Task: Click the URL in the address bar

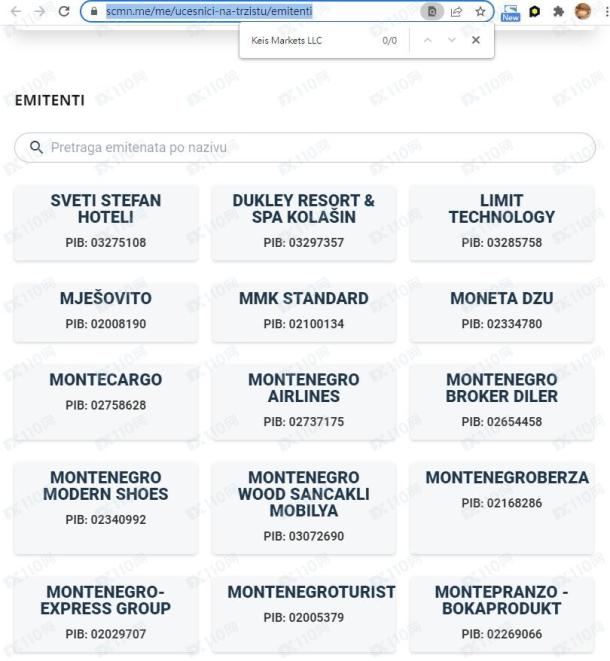Action: click(x=209, y=11)
